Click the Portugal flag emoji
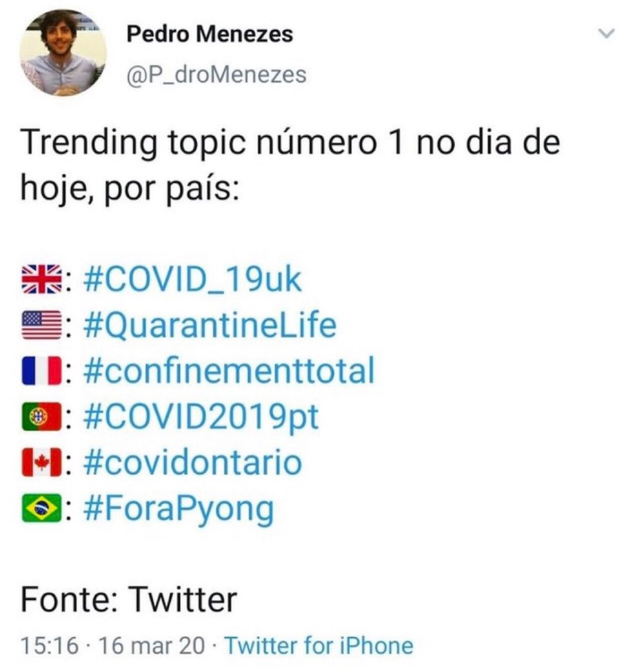 41,417
